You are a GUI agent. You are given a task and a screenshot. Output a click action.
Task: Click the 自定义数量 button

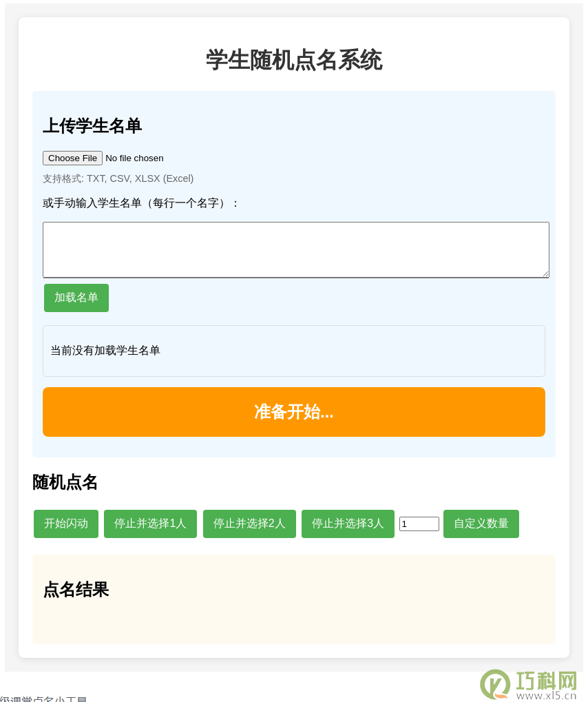481,524
